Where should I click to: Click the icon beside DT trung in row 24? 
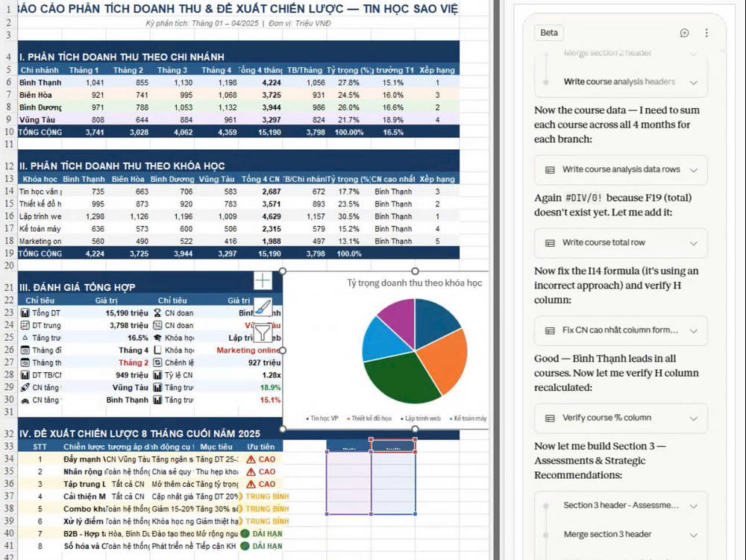25,325
